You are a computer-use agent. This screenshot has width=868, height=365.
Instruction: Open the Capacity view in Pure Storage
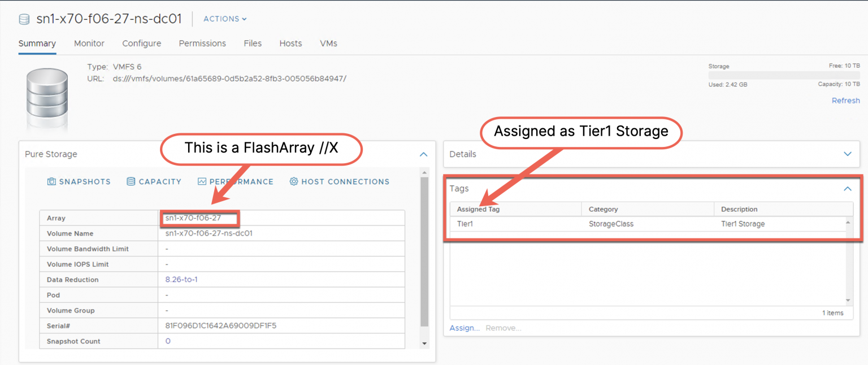(x=154, y=181)
